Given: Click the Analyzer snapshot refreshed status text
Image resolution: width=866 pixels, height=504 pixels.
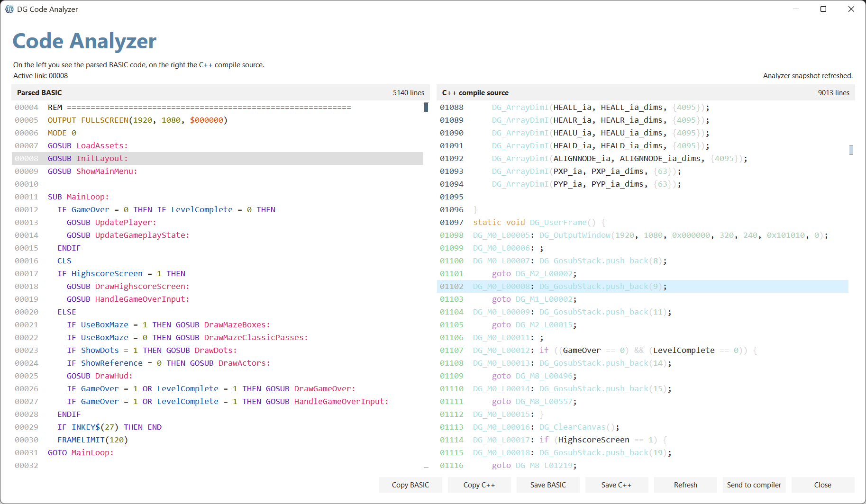Looking at the screenshot, I should click(x=808, y=75).
